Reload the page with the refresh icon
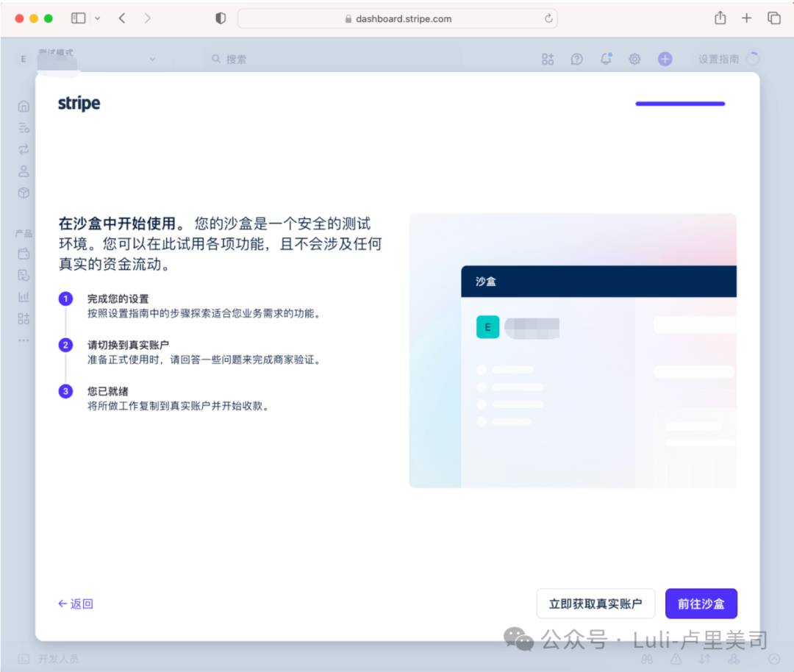794x672 pixels. click(x=548, y=18)
